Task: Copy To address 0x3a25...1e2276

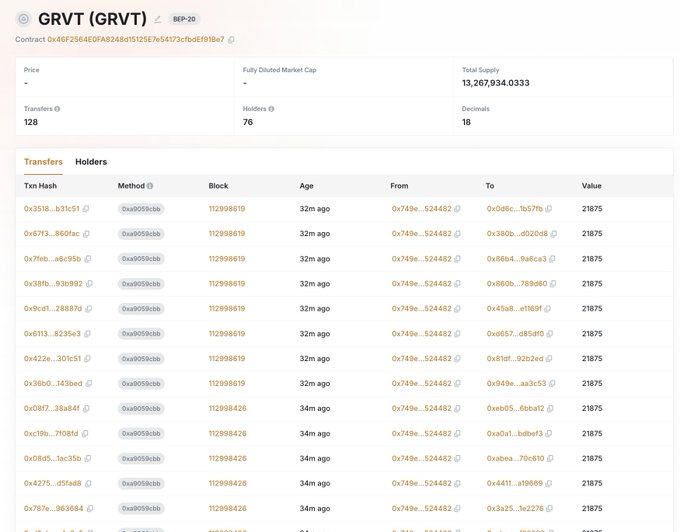Action: 549,509
